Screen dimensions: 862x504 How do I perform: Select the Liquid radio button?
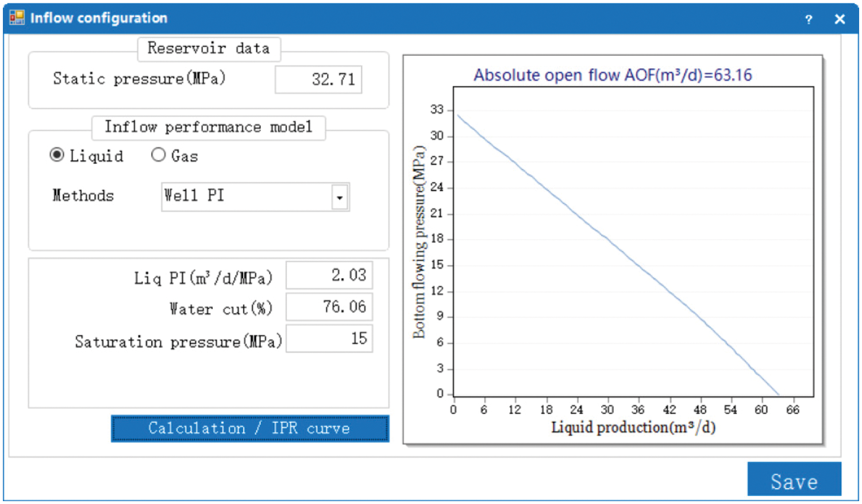point(57,155)
